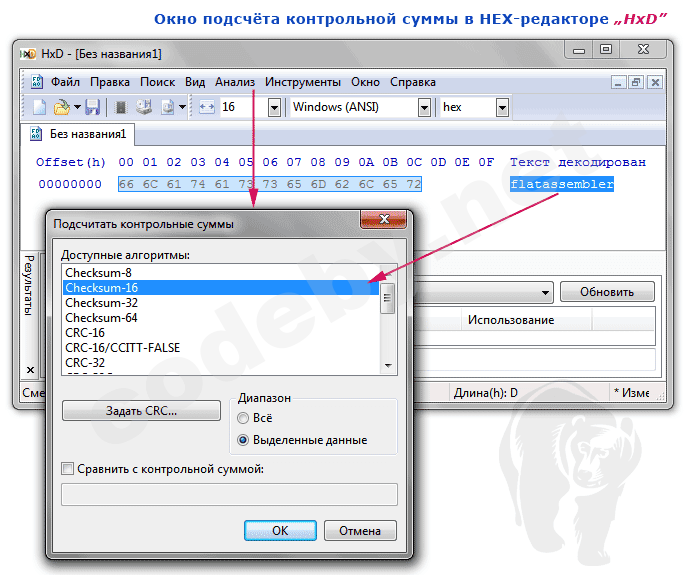Close the HxD main window
This screenshot has width=689, height=575.
[643, 50]
